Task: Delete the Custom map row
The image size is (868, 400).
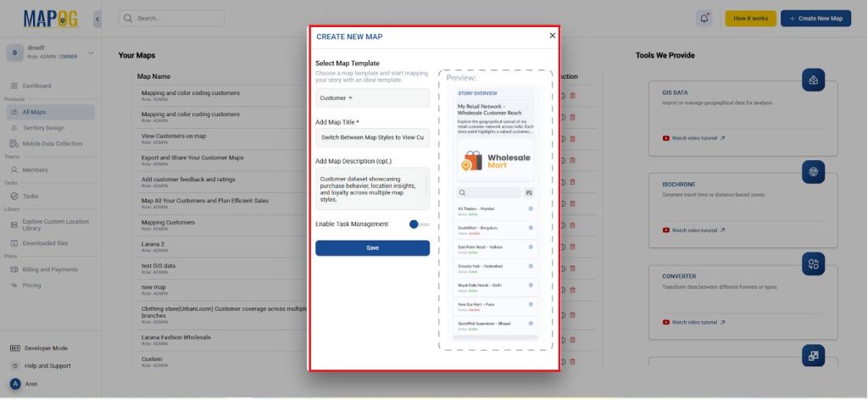Action: pyautogui.click(x=572, y=361)
